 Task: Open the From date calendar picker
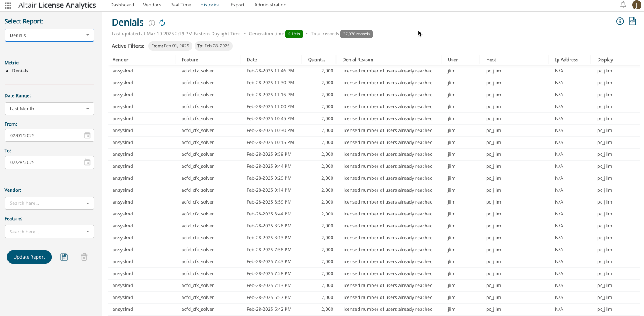pos(87,135)
